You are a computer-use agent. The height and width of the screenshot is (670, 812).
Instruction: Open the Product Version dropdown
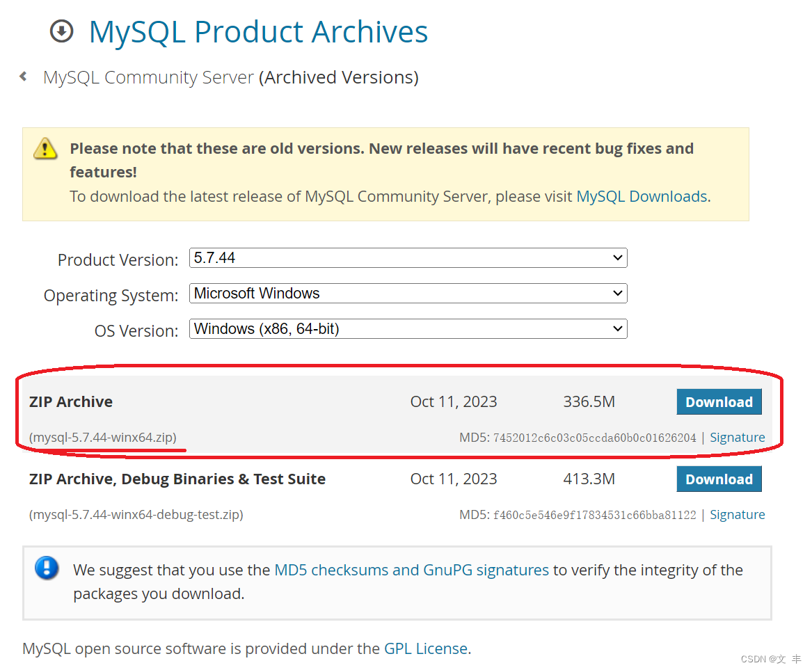408,258
